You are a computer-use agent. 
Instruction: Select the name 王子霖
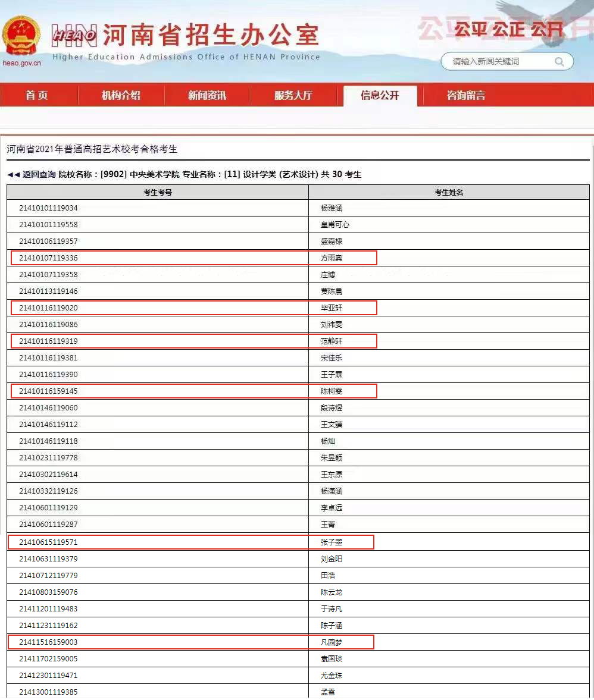(332, 375)
